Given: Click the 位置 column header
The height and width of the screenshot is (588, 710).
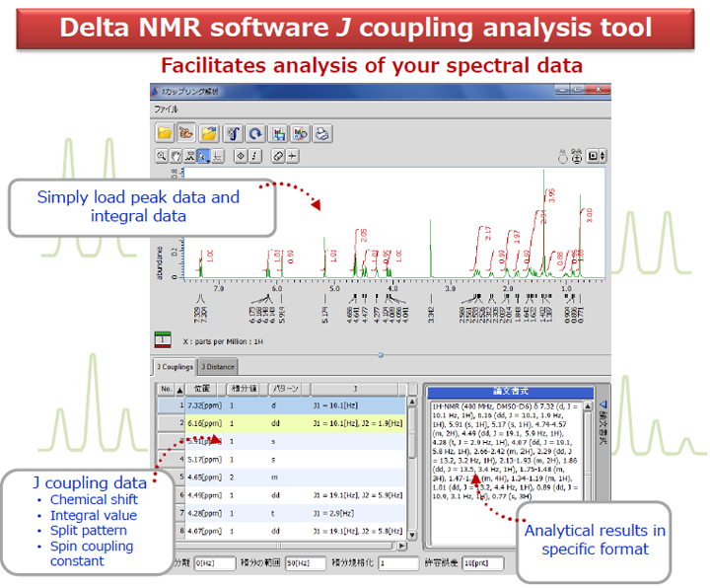Looking at the screenshot, I should [x=201, y=389].
